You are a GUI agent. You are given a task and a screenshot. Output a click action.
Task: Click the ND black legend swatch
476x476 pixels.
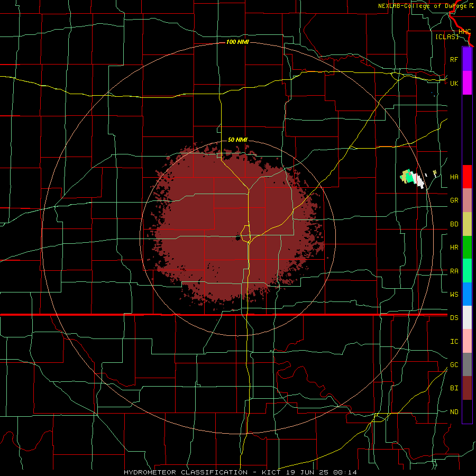467,411
